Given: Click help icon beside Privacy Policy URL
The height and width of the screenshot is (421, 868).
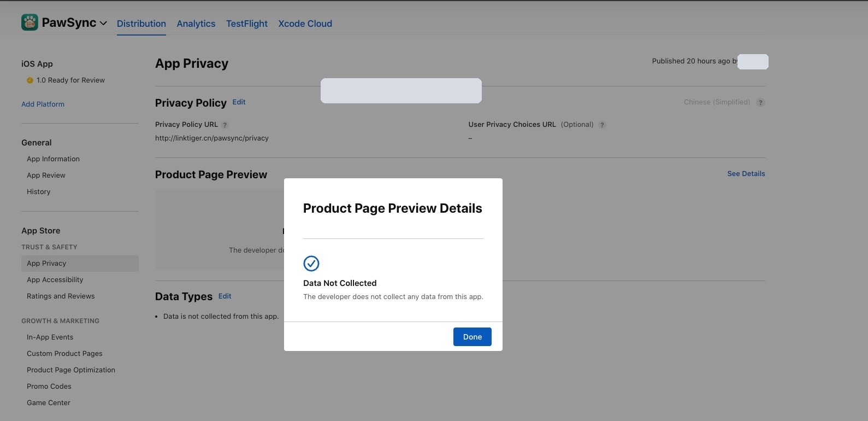Looking at the screenshot, I should coord(225,125).
